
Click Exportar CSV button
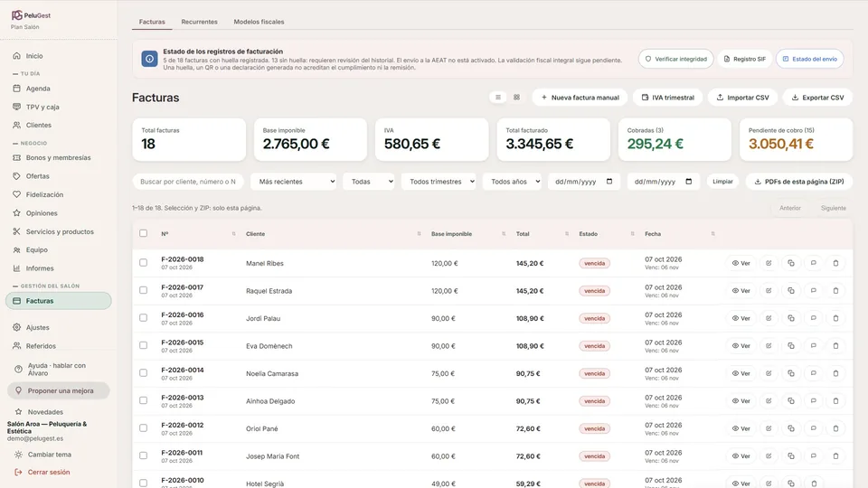click(x=817, y=98)
